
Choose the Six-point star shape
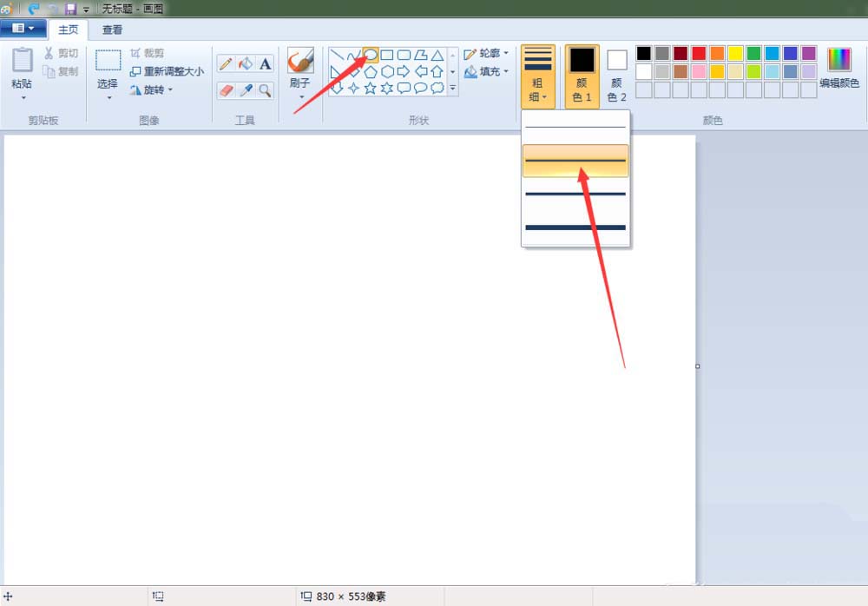tap(387, 88)
